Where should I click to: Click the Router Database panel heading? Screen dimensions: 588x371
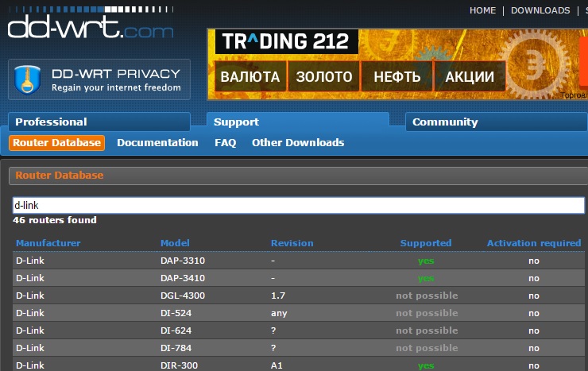(x=60, y=176)
